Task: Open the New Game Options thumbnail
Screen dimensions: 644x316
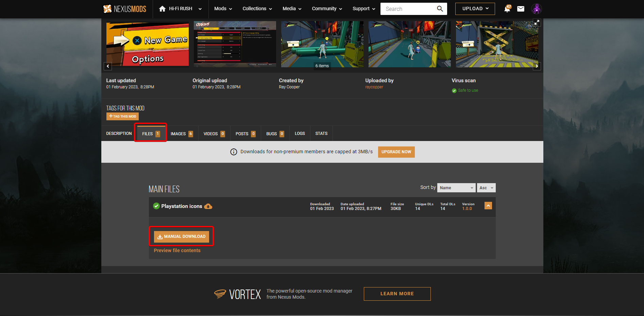Action: 148,44
